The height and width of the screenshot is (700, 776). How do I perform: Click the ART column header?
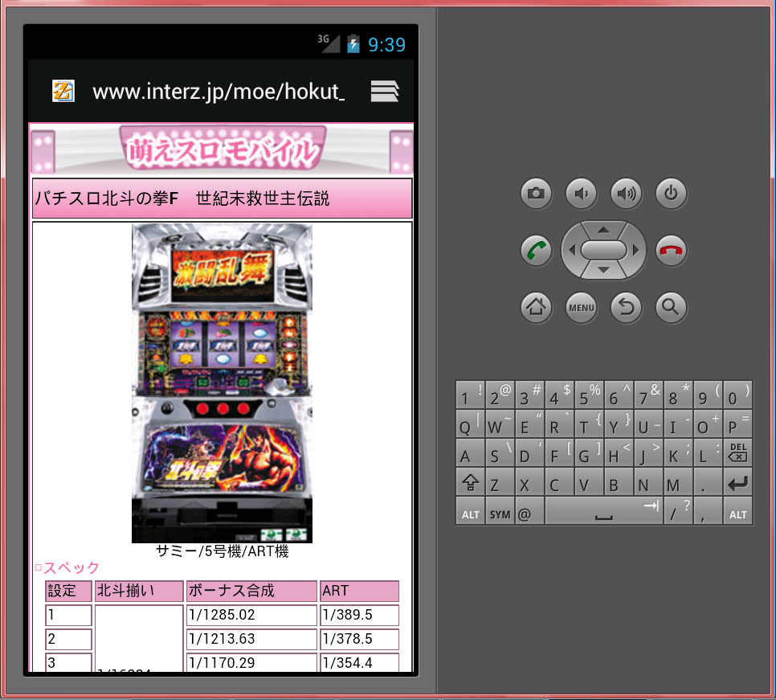pos(359,591)
